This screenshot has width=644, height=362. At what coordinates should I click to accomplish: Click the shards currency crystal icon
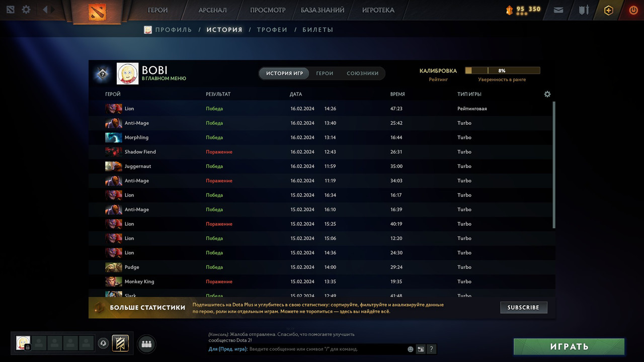pos(509,10)
